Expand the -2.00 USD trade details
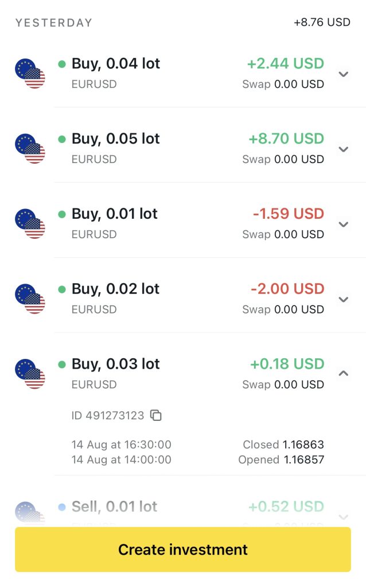 344,300
